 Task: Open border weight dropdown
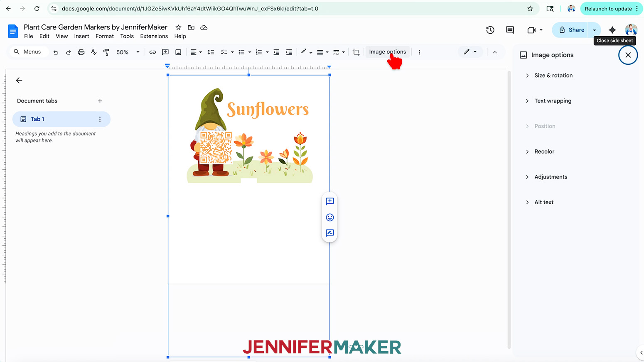pos(323,52)
